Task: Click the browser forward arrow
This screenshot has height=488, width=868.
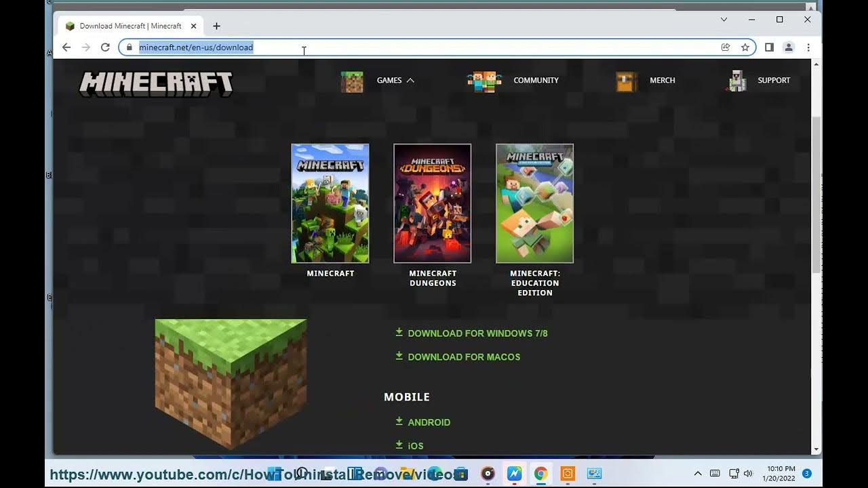Action: click(x=85, y=47)
